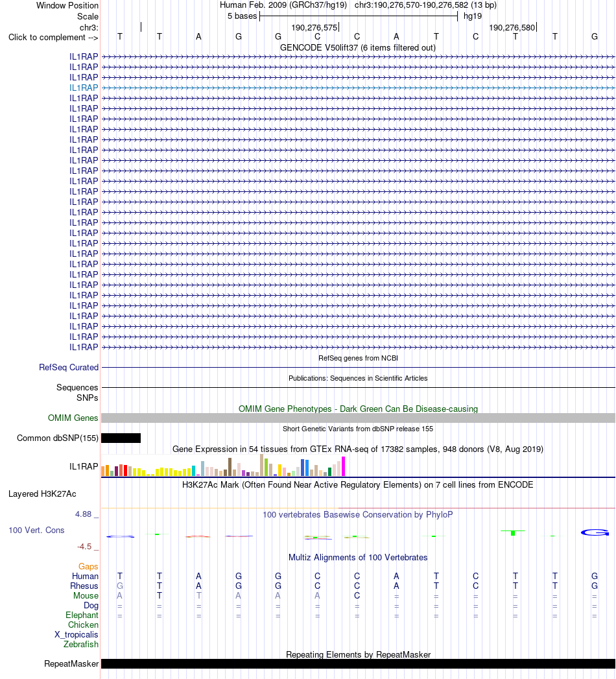Click the Chicken species label
This screenshot has width=616, height=679.
(83, 625)
